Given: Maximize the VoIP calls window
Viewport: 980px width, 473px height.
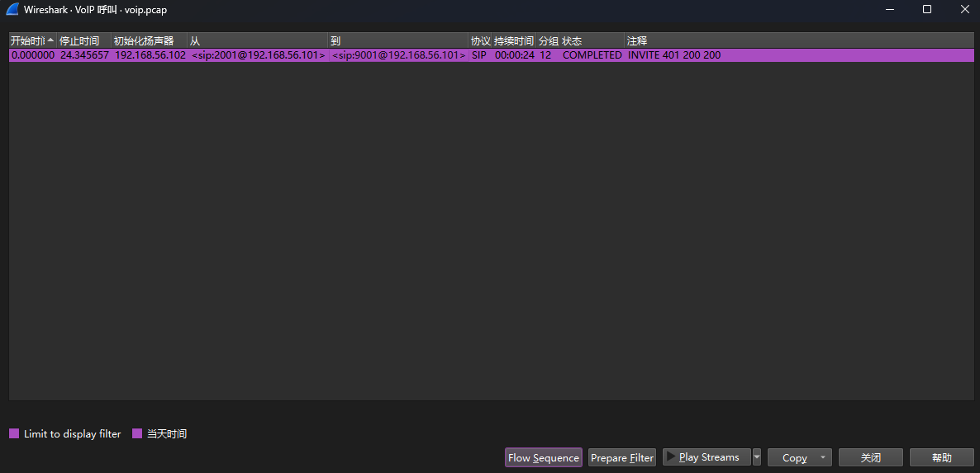Looking at the screenshot, I should pos(927,9).
